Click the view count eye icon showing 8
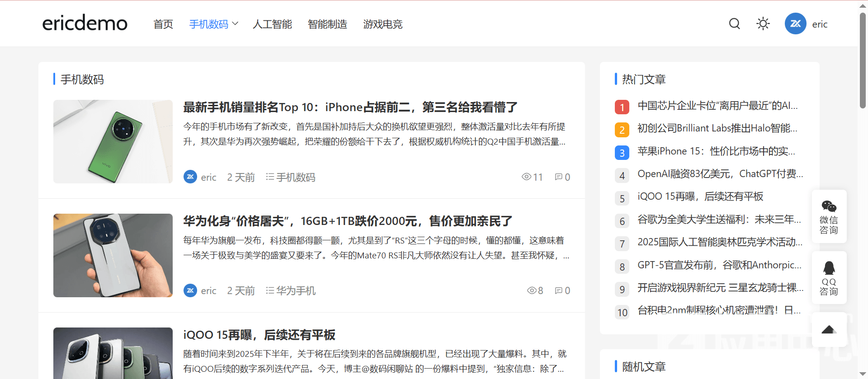The image size is (868, 379). point(532,290)
